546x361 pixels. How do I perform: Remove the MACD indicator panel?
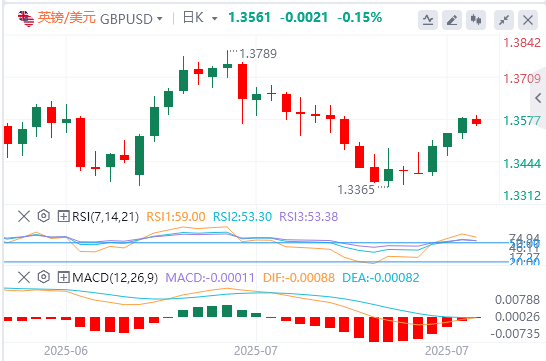(24, 277)
